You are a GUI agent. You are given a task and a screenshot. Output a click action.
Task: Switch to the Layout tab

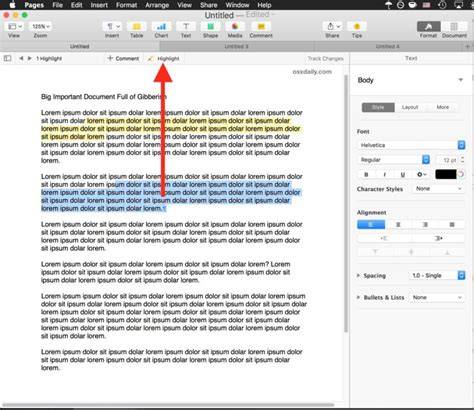410,107
